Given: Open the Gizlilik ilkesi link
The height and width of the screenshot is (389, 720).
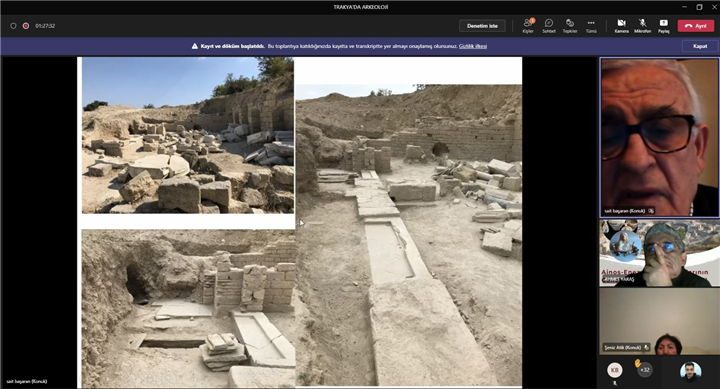Looking at the screenshot, I should tap(473, 46).
